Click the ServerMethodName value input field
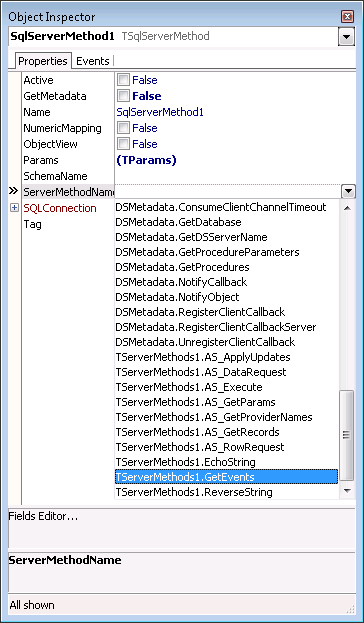 (228, 192)
